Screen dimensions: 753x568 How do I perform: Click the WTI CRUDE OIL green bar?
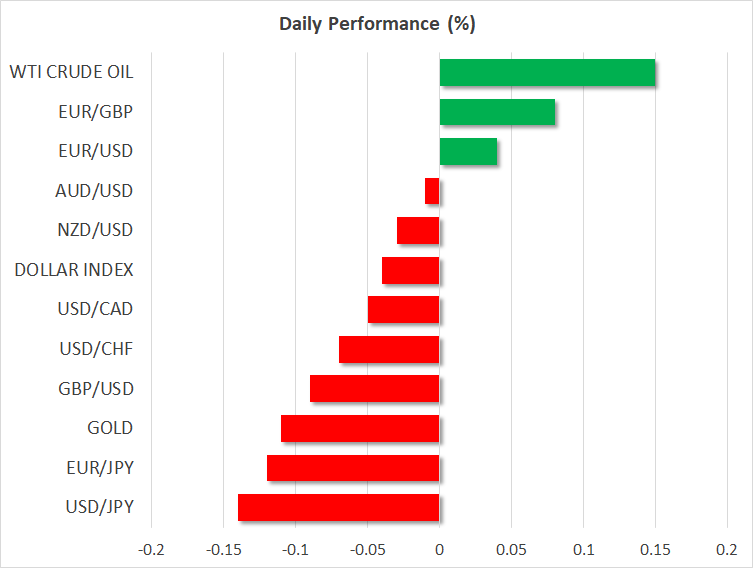(x=547, y=73)
